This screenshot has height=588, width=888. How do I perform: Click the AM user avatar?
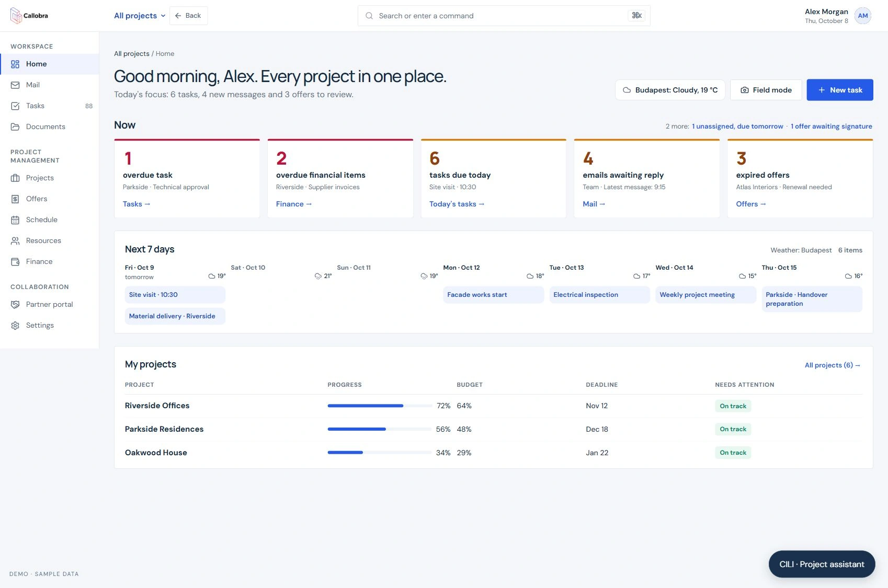point(863,16)
